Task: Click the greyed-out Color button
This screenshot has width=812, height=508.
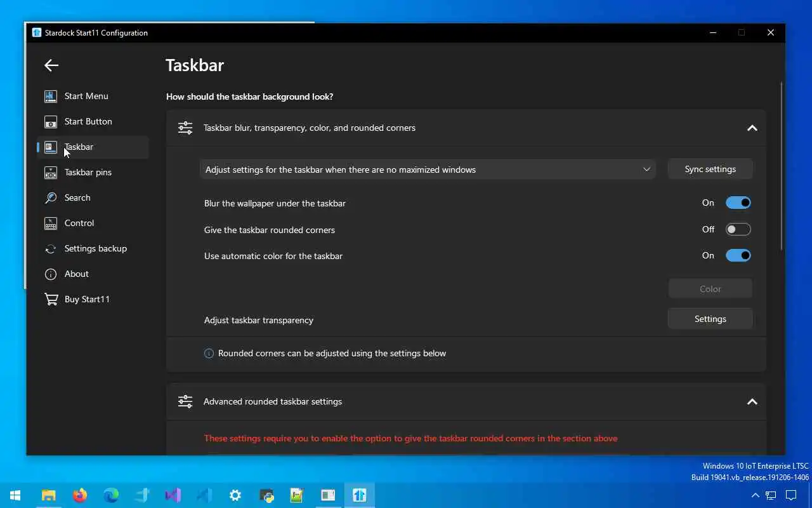Action: [x=710, y=289]
